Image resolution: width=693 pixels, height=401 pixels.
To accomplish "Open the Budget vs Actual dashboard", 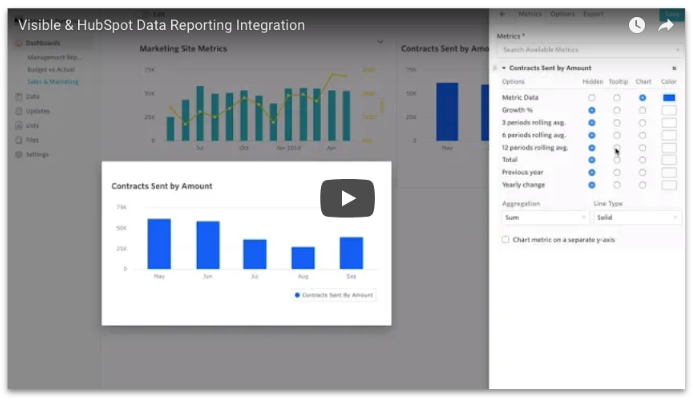I will click(x=51, y=70).
